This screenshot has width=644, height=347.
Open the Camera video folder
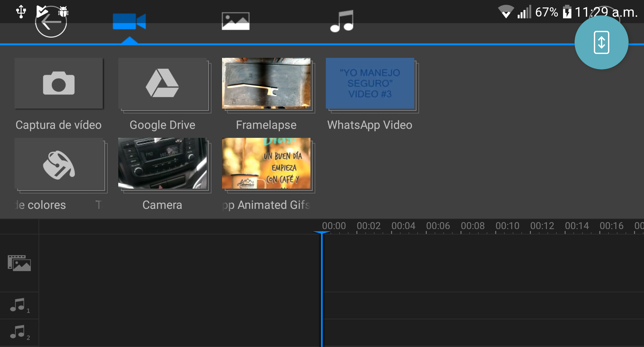(163, 163)
